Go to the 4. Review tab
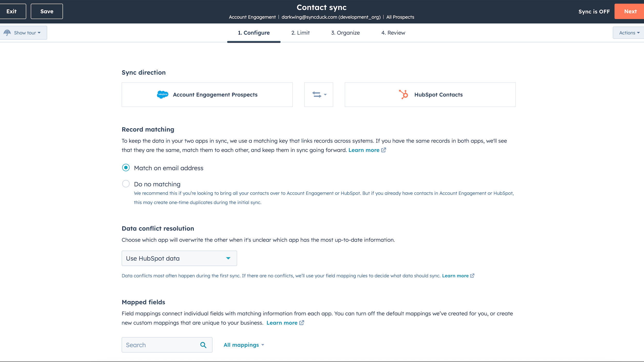This screenshot has height=362, width=644. pyautogui.click(x=393, y=33)
